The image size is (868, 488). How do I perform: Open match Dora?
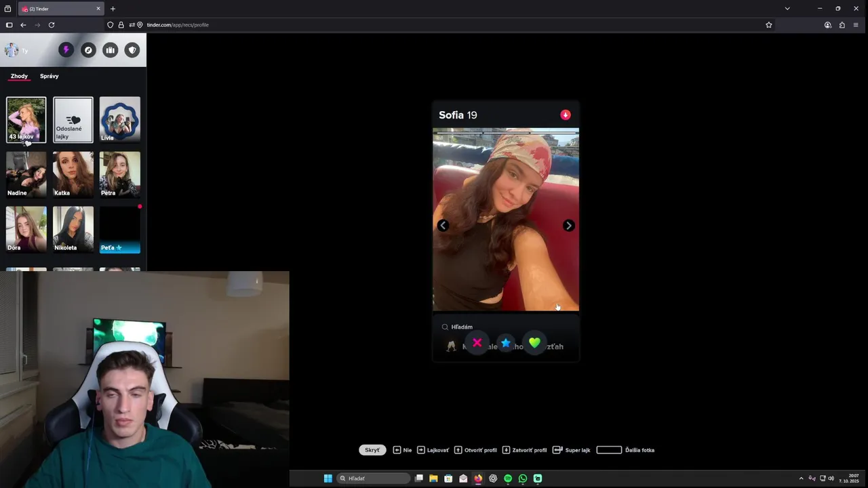tap(26, 229)
